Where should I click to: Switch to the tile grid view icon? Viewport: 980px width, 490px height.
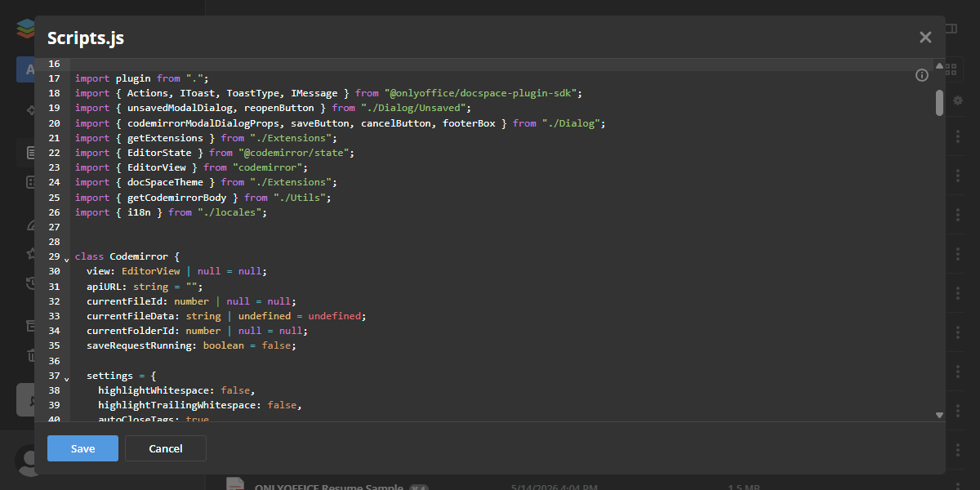pyautogui.click(x=951, y=69)
